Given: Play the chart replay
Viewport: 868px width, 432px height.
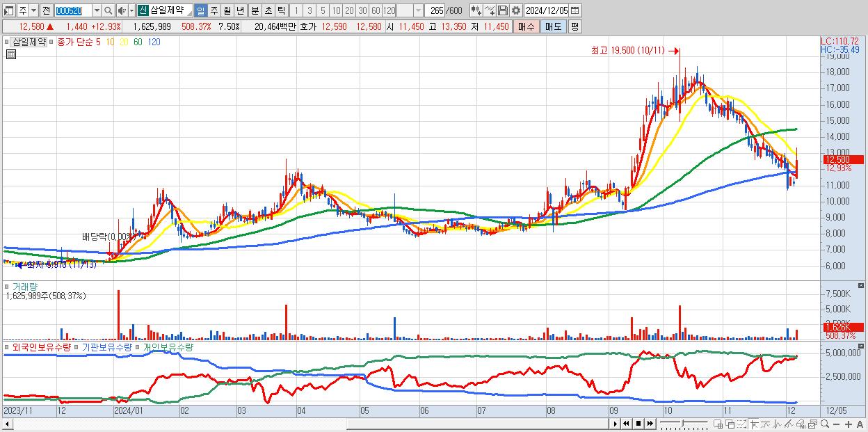Looking at the screenshot, I should pos(615,423).
